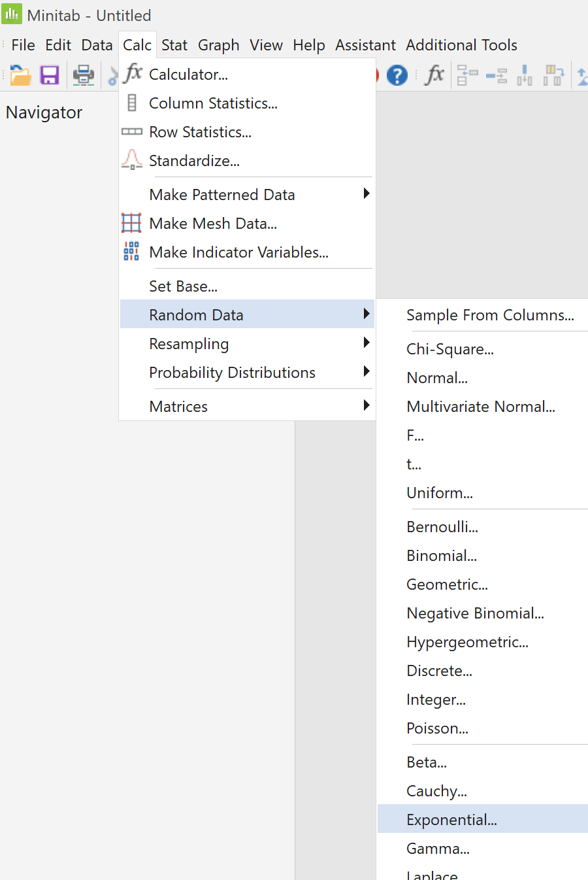Expand Probability Distributions submenu arrow
This screenshot has width=588, height=880.
pos(367,372)
